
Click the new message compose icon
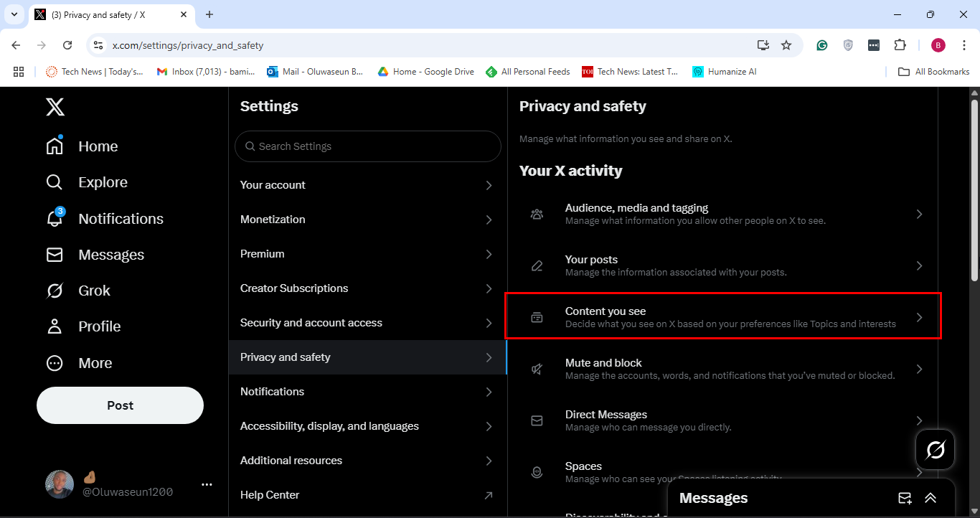point(905,498)
